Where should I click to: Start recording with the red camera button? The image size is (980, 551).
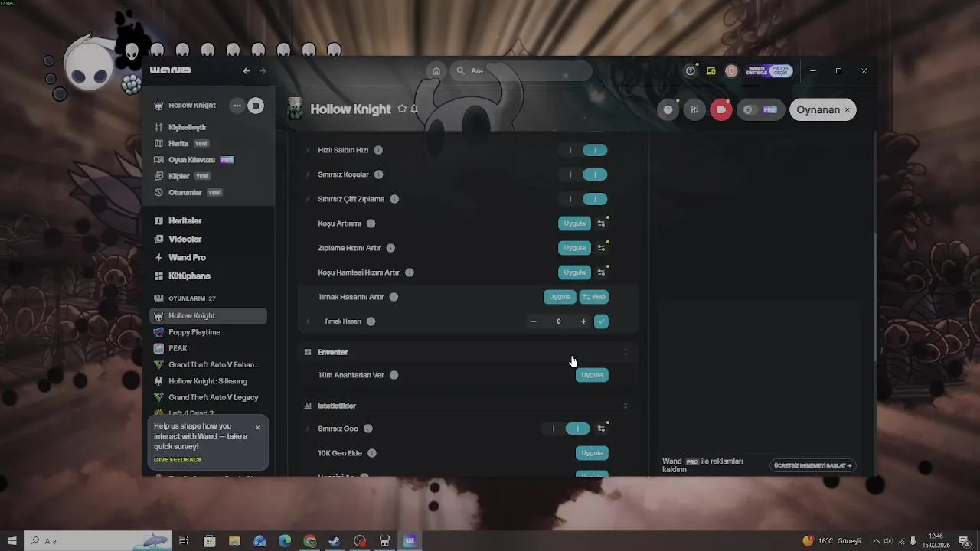point(721,109)
